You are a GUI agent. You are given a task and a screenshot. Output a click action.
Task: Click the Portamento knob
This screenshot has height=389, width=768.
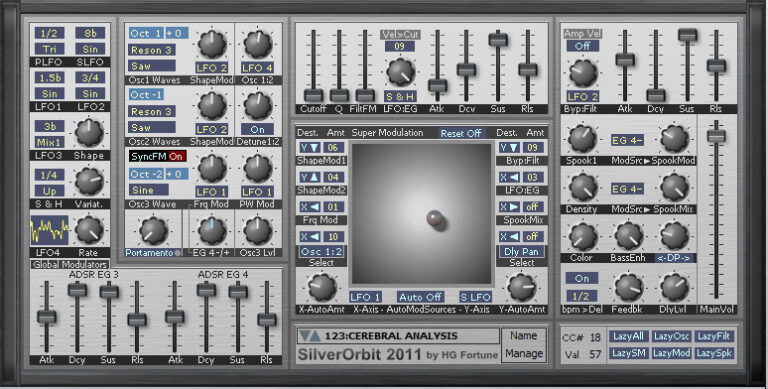(153, 231)
